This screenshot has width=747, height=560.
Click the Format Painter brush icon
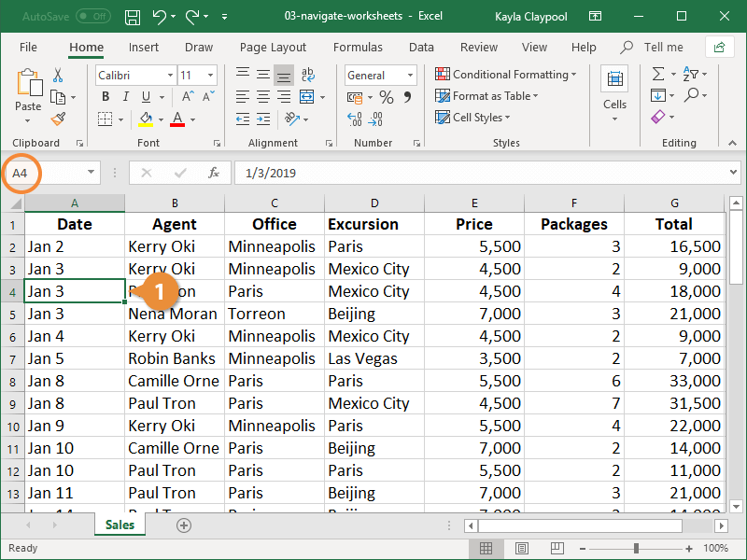pos(58,119)
